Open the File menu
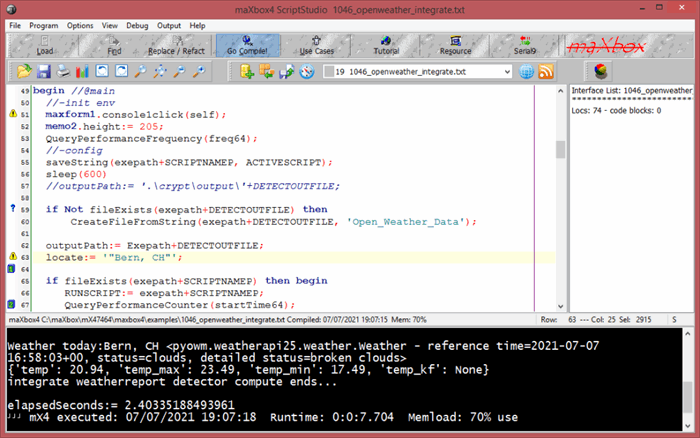Image resolution: width=700 pixels, height=438 pixels. pos(15,25)
